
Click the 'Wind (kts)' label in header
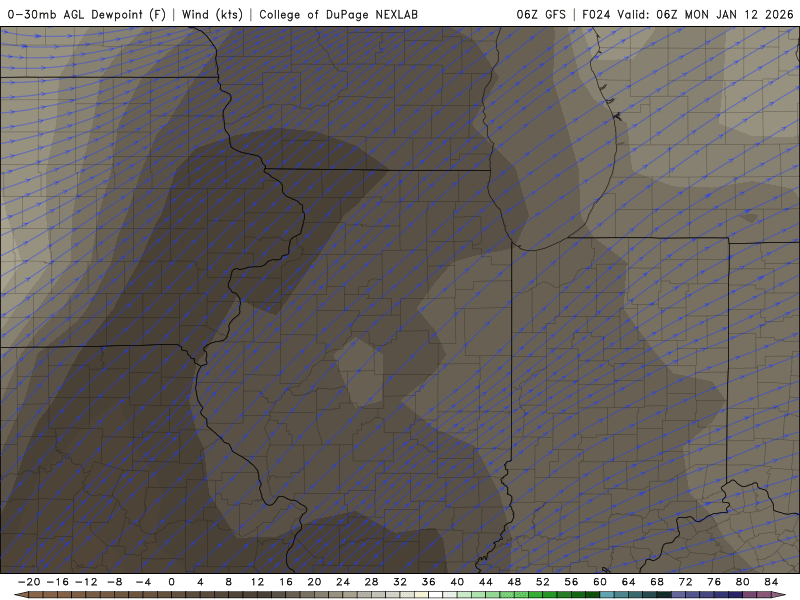[212, 14]
